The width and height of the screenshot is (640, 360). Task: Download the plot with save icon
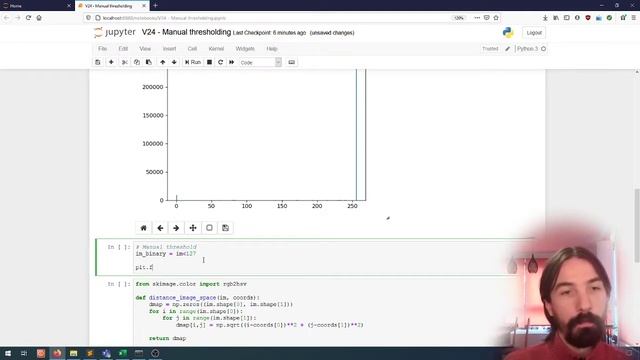tap(226, 228)
